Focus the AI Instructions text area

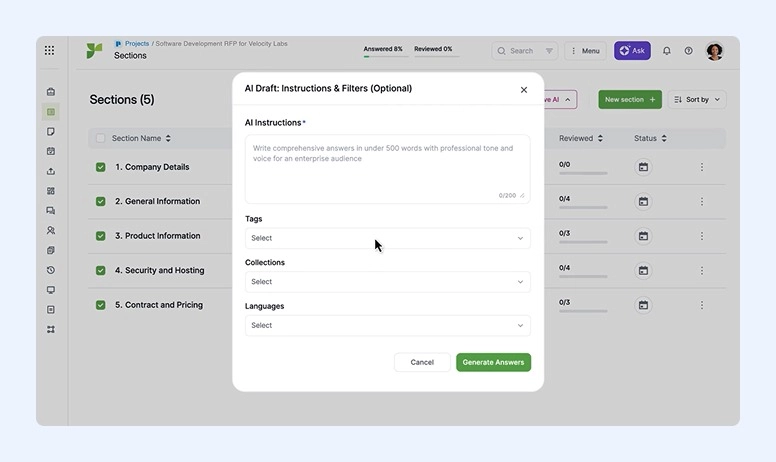click(x=388, y=169)
